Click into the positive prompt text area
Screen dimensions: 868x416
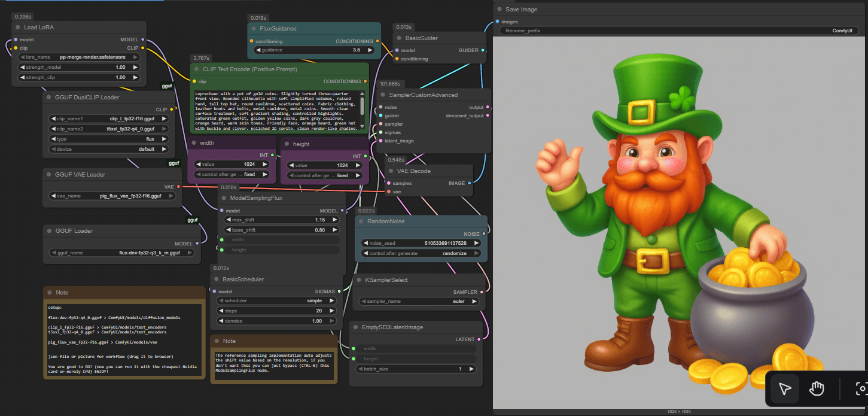pos(276,111)
